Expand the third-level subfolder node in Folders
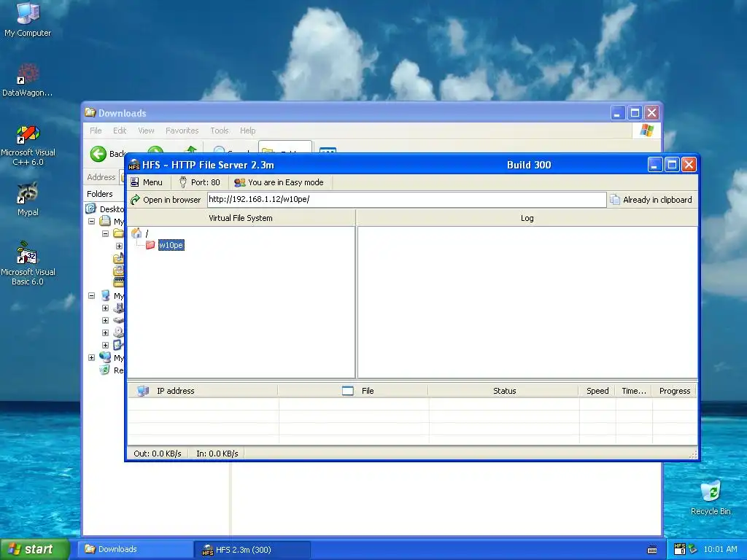Screen dimensions: 747x560 coord(119,246)
